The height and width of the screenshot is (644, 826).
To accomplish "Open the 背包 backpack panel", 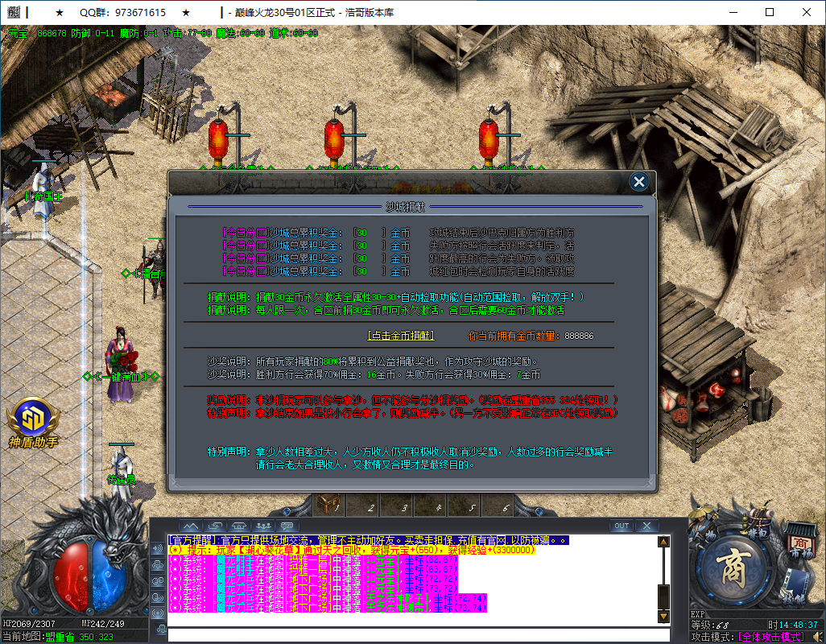I will [757, 533].
